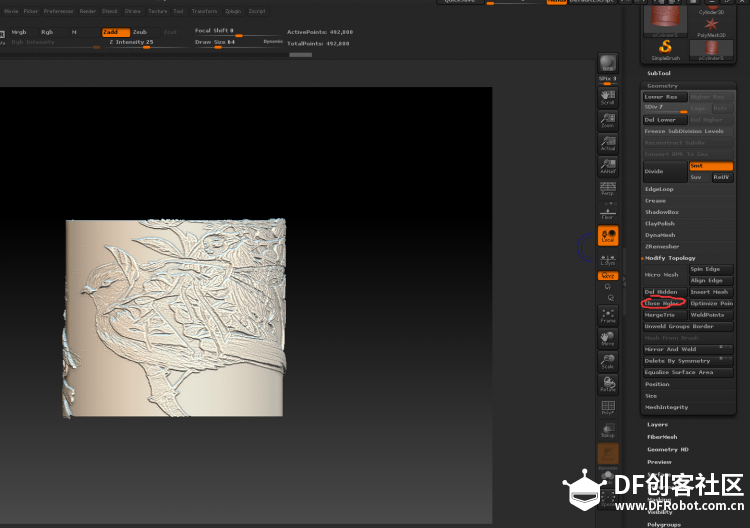Select pCylinder5 tool thumbnail beside SimpleBrush
The image size is (750, 528).
pyautogui.click(x=711, y=50)
